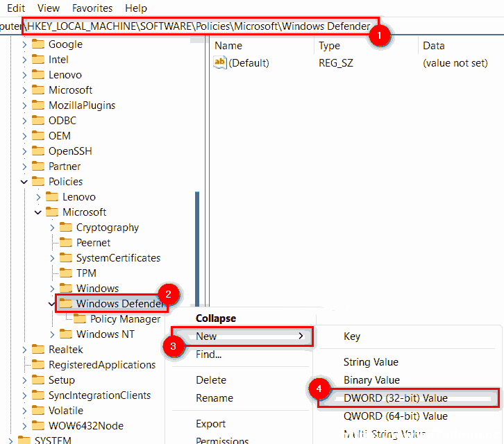The height and width of the screenshot is (444, 504).
Task: Select the SyncIntegrationClients folder icon
Action: tap(38, 395)
